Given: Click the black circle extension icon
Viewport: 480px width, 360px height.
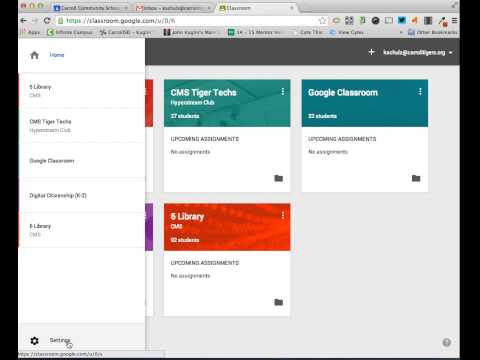Looking at the screenshot, I should (x=375, y=21).
